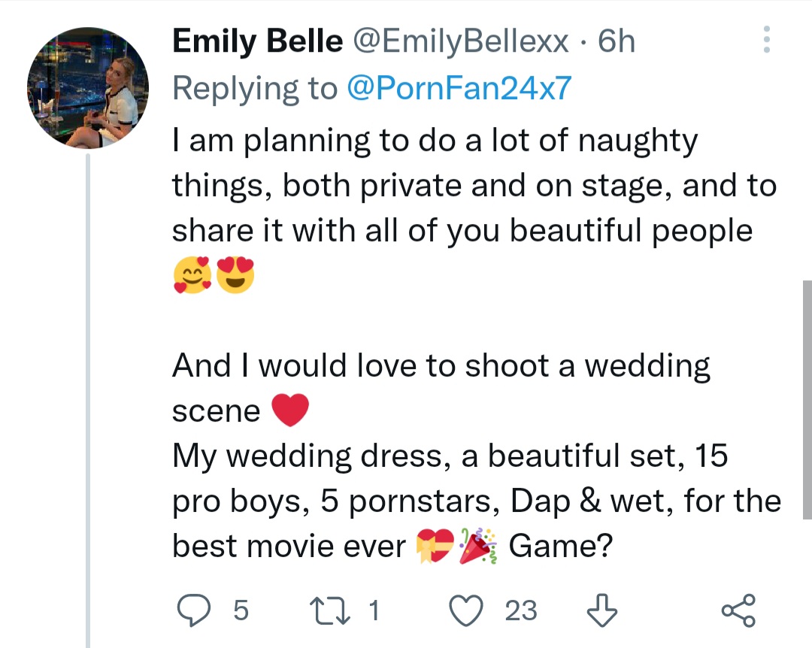Open the tweet by clicking its first text line

(435, 141)
